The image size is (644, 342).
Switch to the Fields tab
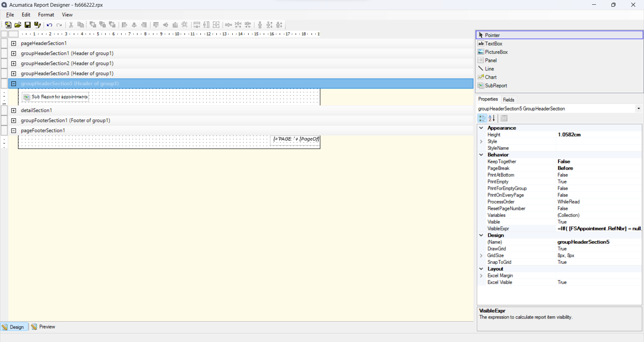click(508, 100)
